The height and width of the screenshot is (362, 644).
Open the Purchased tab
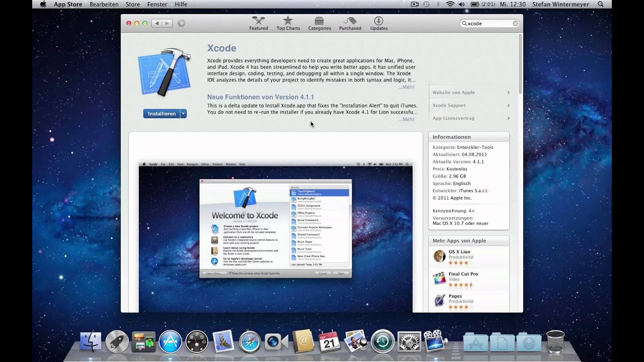coord(350,23)
